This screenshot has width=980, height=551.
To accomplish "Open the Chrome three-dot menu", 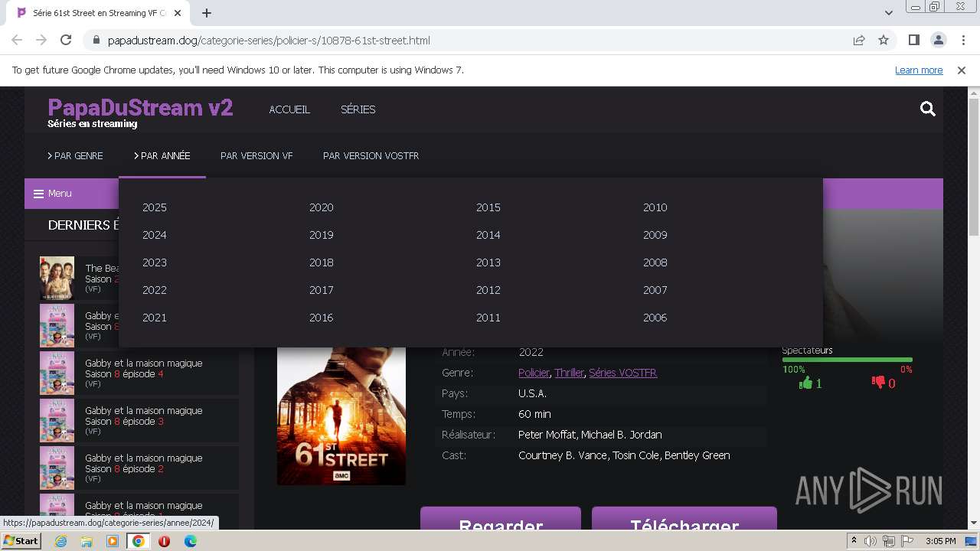I will coord(962,41).
